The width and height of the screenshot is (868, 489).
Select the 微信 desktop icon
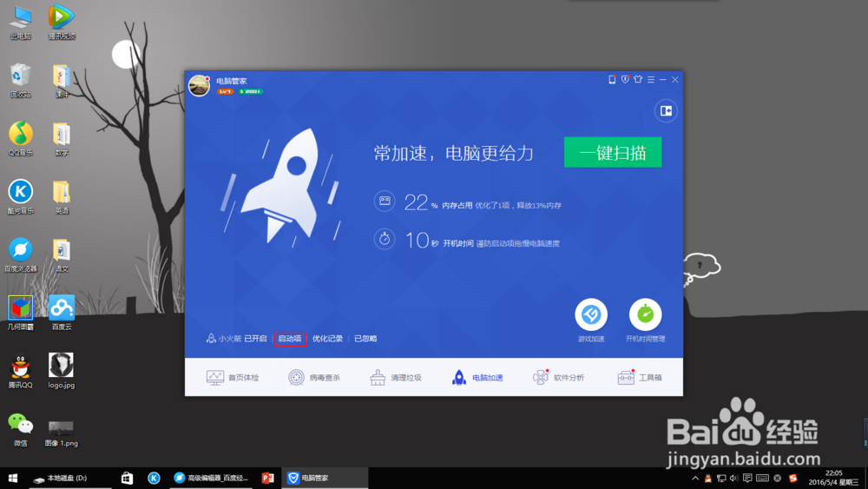[21, 430]
